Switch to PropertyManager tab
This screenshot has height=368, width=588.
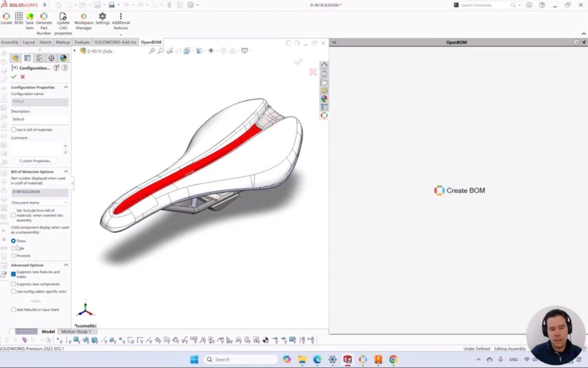pos(28,58)
